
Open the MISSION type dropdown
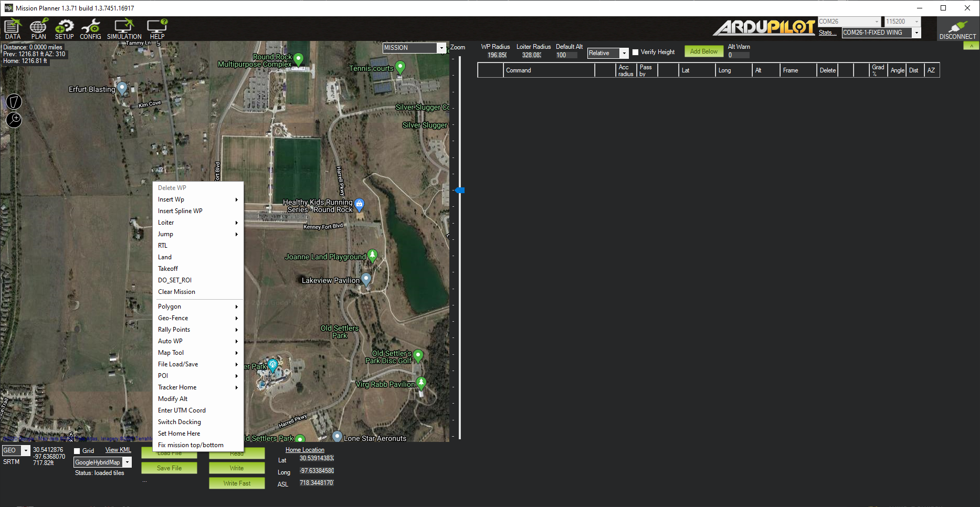coord(441,48)
